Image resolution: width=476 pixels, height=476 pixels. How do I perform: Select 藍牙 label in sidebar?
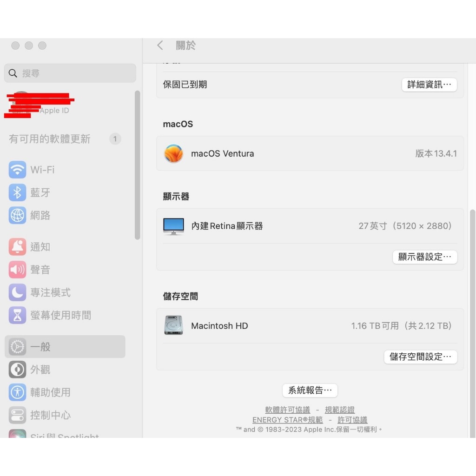40,192
